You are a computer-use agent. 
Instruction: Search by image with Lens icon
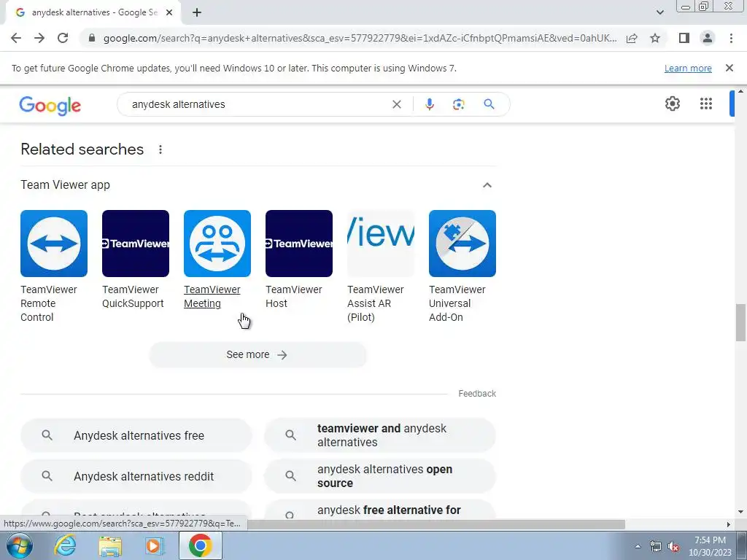tap(458, 104)
